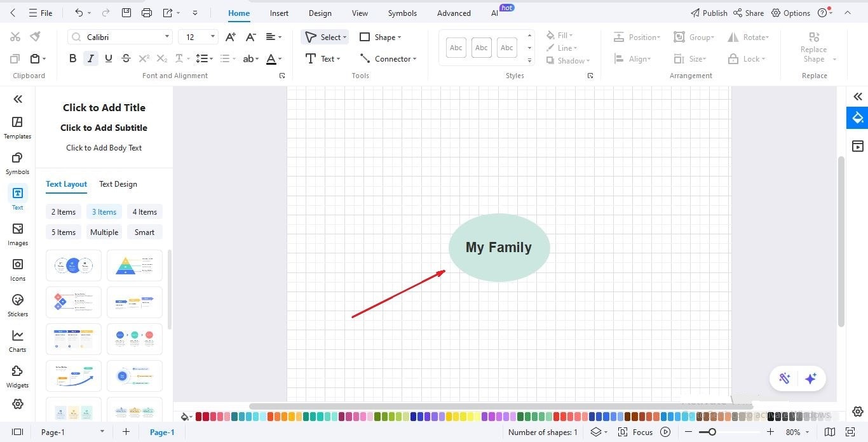Open the font color dropdown
Image resolution: width=868 pixels, height=442 pixels.
[280, 59]
